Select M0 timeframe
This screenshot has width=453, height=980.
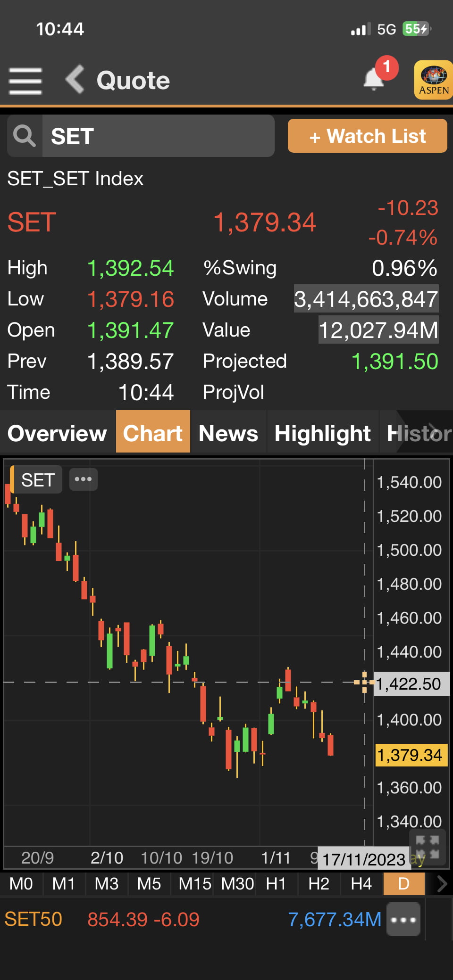click(x=21, y=884)
